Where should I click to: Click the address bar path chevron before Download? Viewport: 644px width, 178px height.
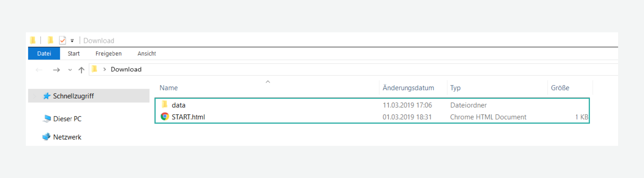(x=105, y=69)
